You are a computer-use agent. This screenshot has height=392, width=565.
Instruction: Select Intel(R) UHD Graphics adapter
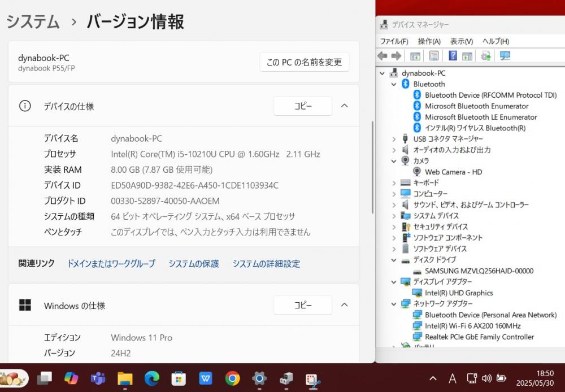pos(459,293)
